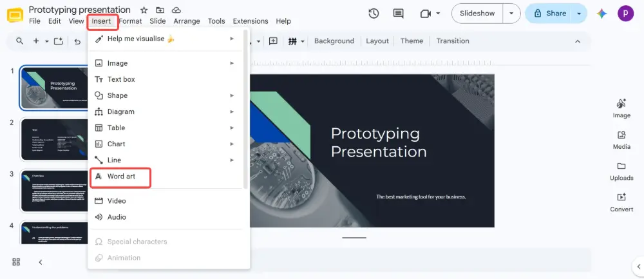Open the Google Slides home logo

click(x=15, y=15)
